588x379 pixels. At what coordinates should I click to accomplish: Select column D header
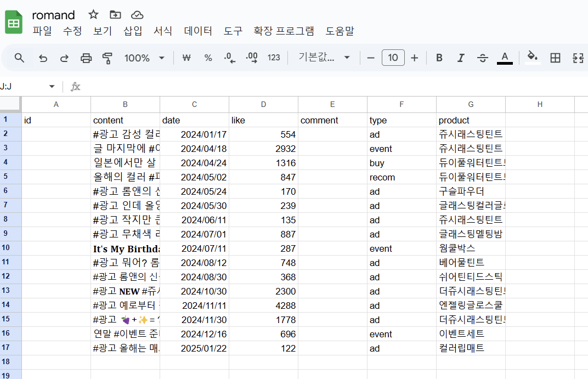[264, 104]
